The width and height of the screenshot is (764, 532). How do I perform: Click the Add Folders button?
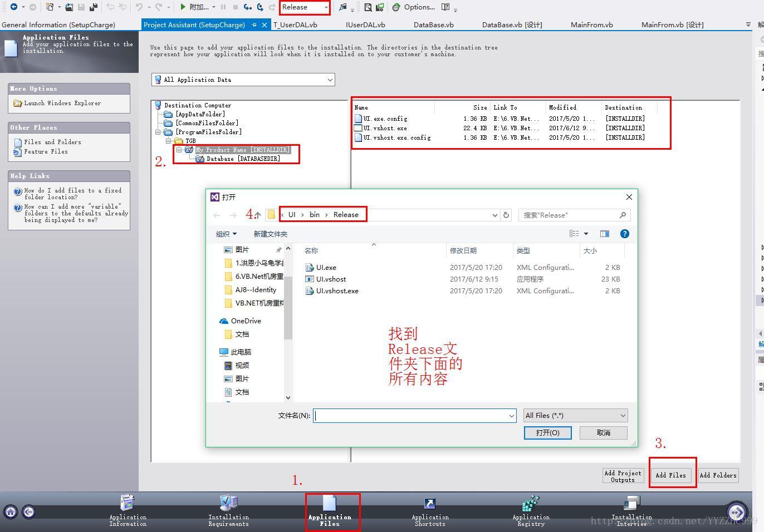tap(718, 475)
